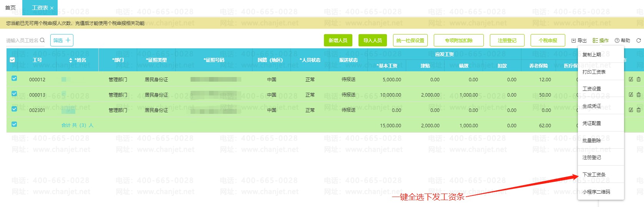This screenshot has width=644, height=207.
Task: Uncheck row 000012 checkbox
Action: [x=14, y=78]
